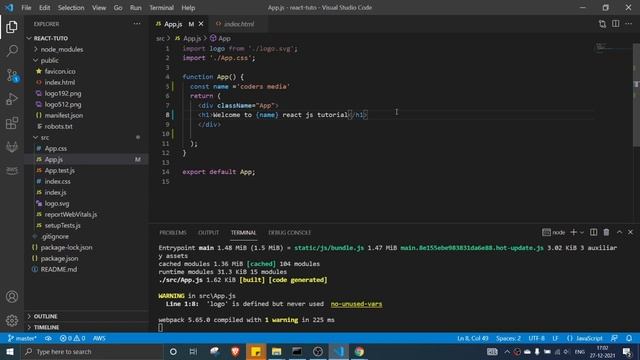
Task: Open the Help menu
Action: click(x=188, y=8)
